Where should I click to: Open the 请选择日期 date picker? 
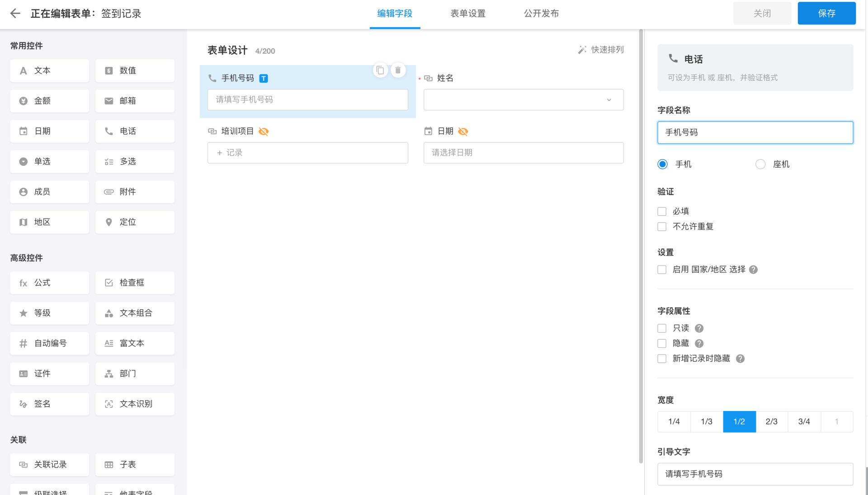click(x=523, y=153)
